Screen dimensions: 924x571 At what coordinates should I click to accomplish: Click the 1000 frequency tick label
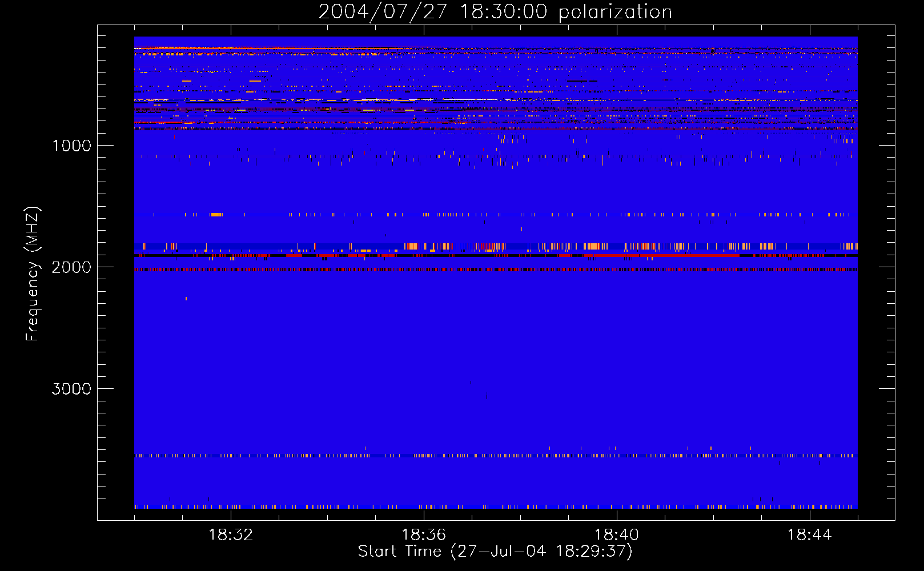[71, 146]
